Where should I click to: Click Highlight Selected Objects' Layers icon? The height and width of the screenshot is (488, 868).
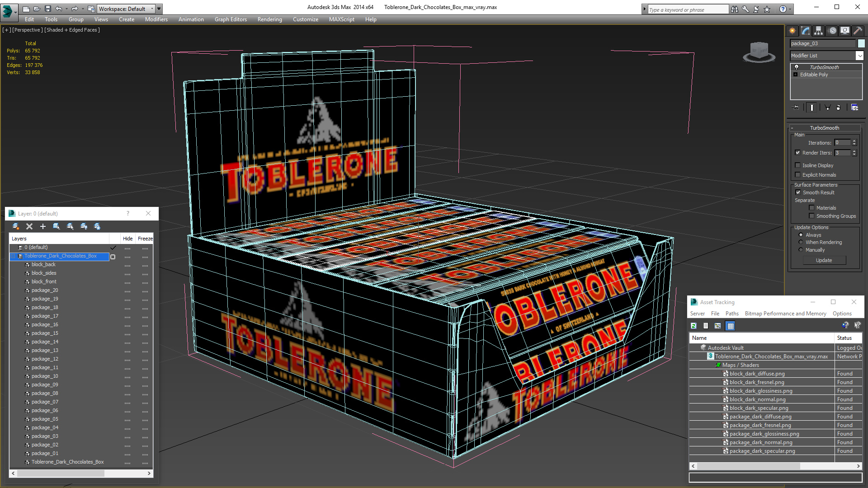click(70, 226)
